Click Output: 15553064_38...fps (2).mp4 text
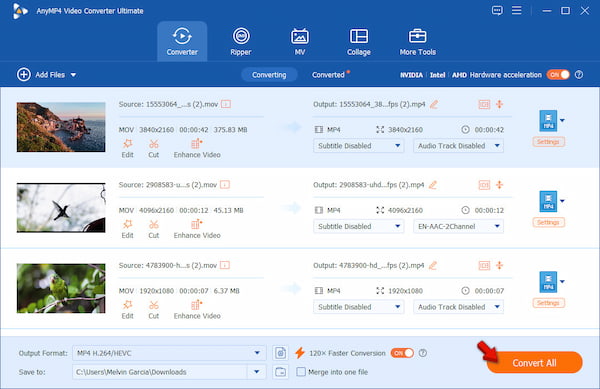Viewport: 600px width, 389px height. (369, 104)
